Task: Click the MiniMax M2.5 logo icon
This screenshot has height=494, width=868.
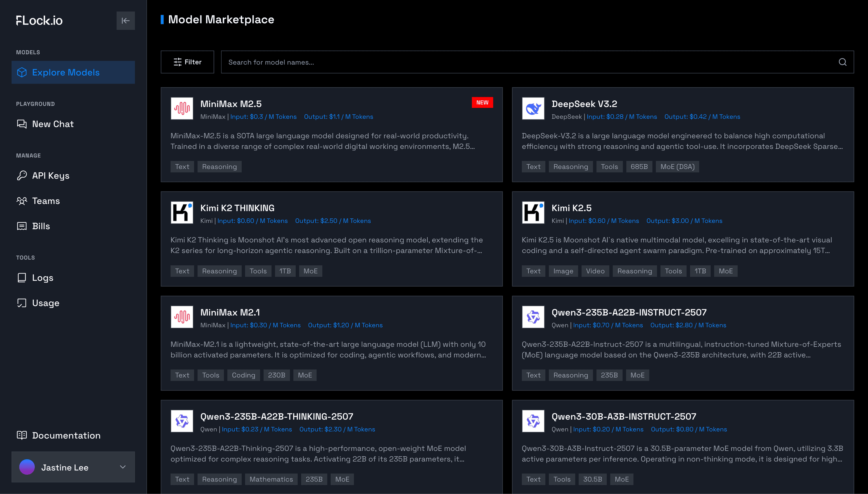Action: 182,108
